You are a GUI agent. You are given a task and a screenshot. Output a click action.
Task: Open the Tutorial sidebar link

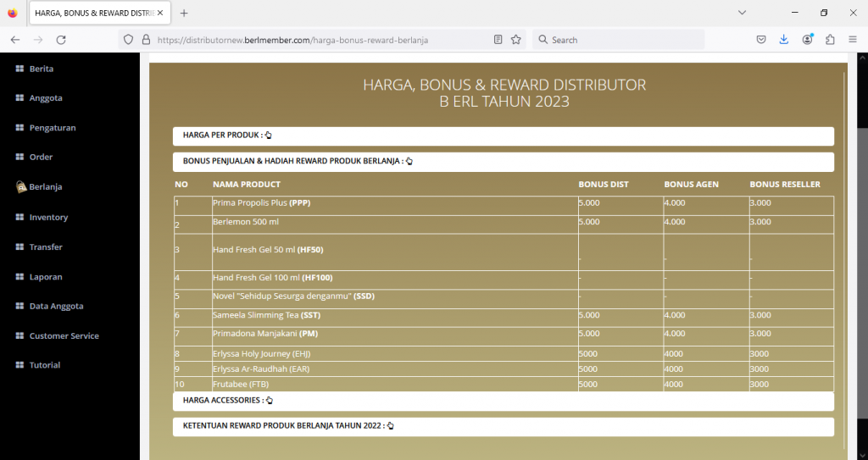click(44, 365)
